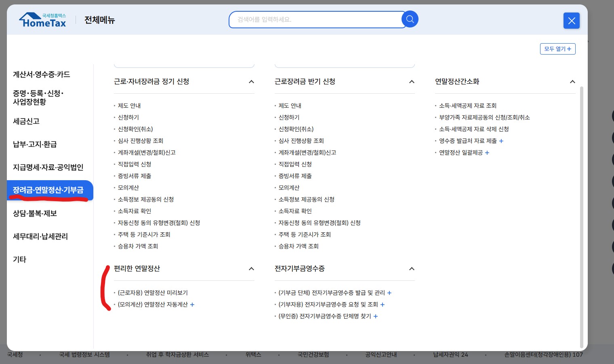Open 신청하기 under 정기 신청

tap(128, 118)
